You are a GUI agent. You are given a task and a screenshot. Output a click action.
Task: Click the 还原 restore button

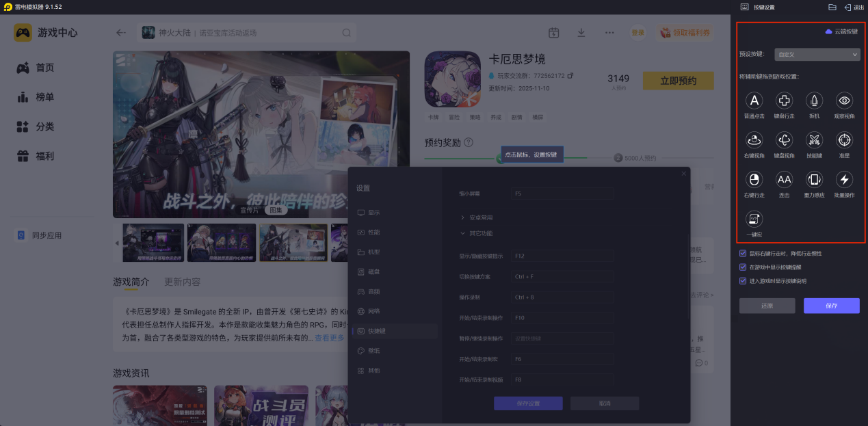pyautogui.click(x=767, y=306)
